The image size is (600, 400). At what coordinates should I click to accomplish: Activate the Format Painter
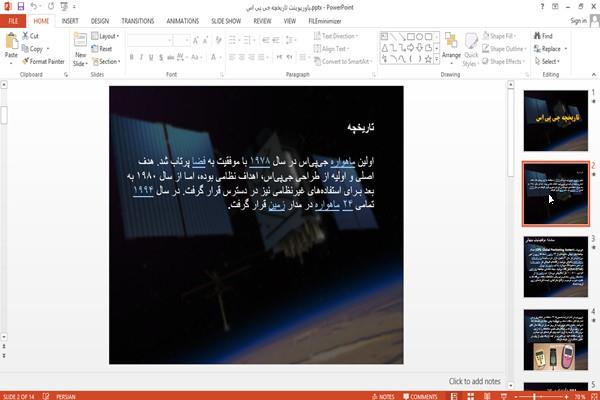coord(43,61)
